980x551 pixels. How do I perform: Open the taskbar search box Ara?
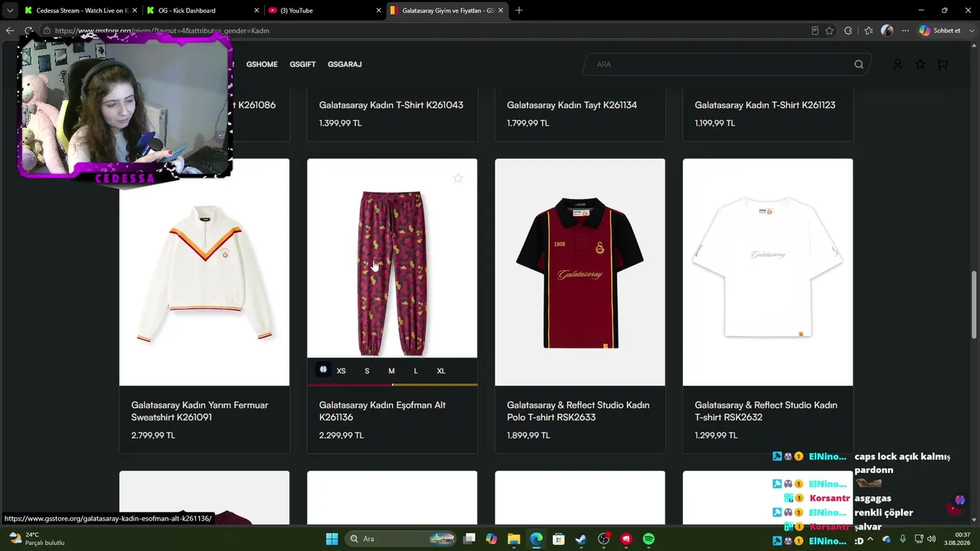402,539
